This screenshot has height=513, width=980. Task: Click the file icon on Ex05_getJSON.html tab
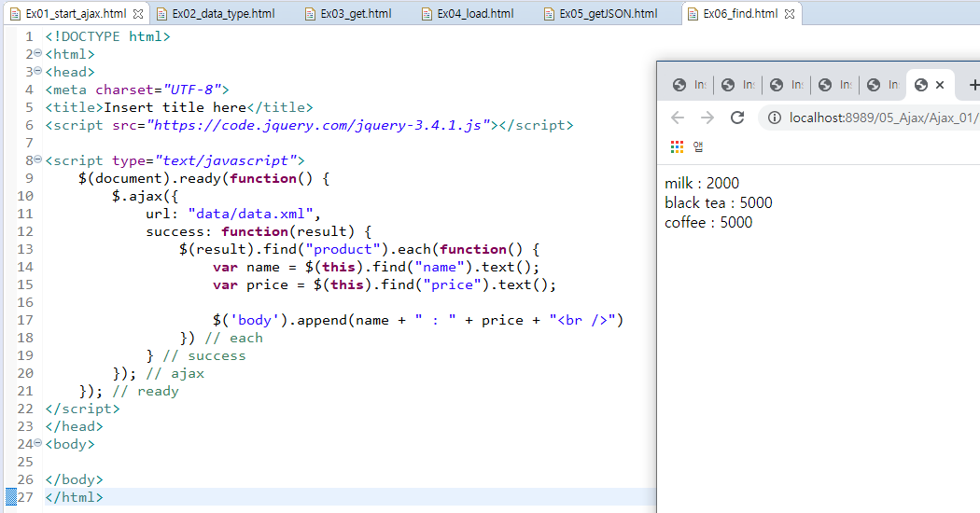click(549, 14)
